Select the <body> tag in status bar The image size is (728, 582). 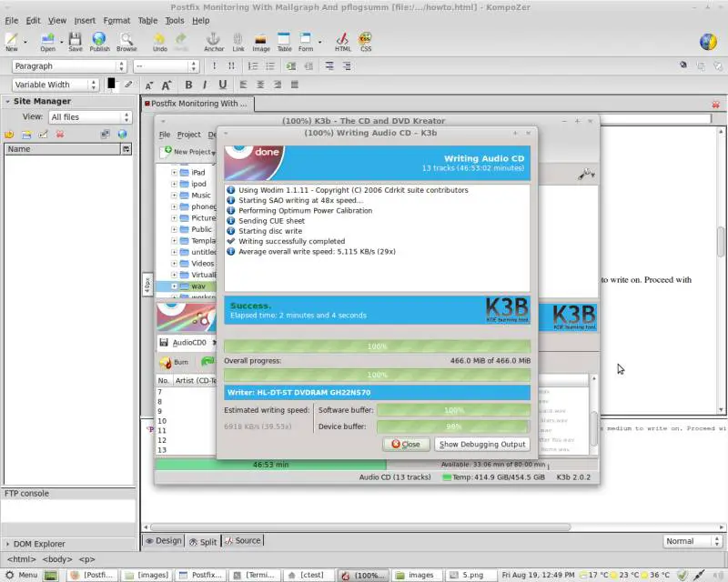pyautogui.click(x=57, y=559)
